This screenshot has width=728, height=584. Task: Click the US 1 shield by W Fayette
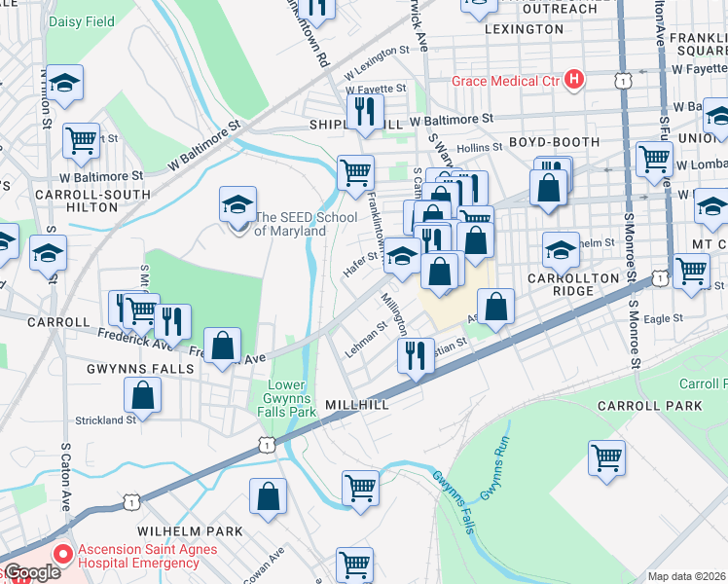point(623,81)
